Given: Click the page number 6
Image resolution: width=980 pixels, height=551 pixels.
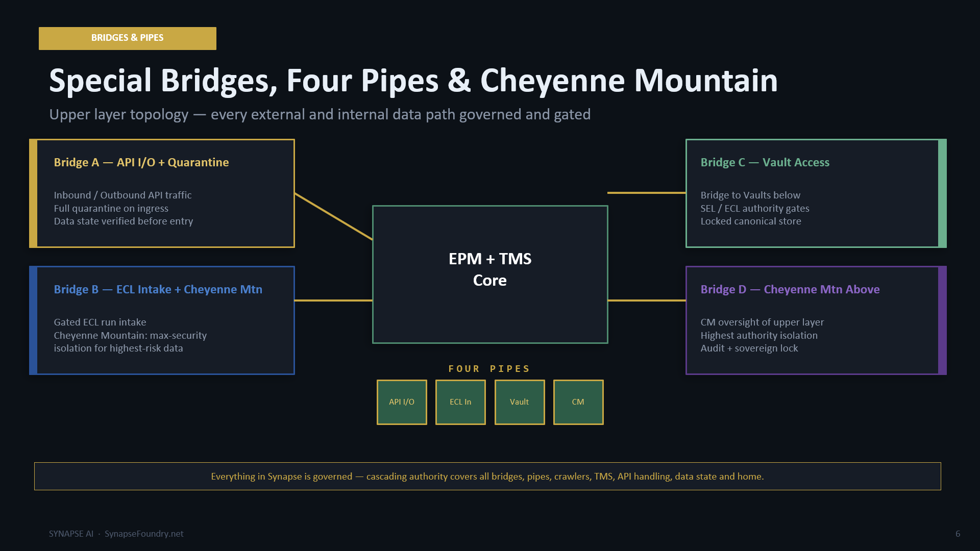Looking at the screenshot, I should point(958,534).
